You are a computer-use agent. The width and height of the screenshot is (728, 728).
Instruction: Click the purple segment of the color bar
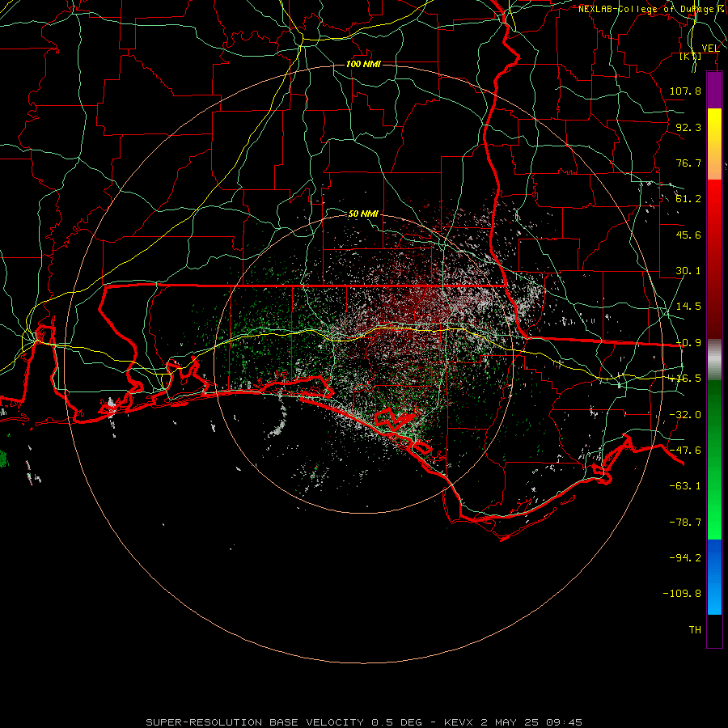pyautogui.click(x=714, y=90)
